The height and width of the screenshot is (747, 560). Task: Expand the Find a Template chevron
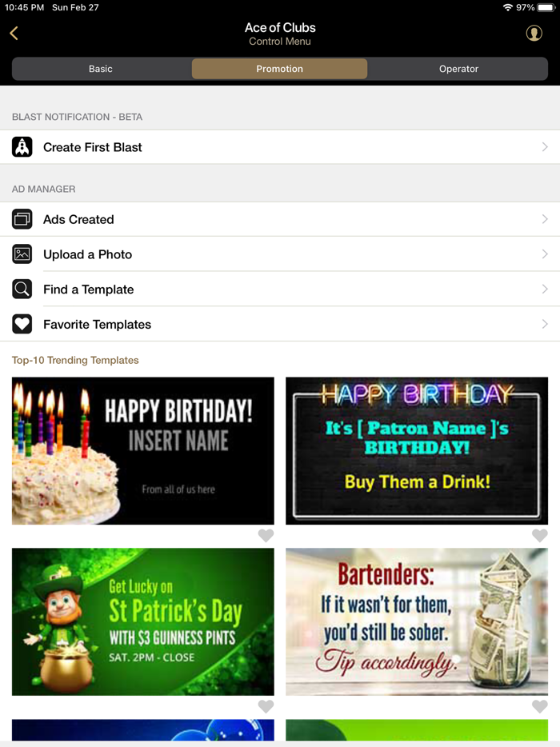pos(545,290)
